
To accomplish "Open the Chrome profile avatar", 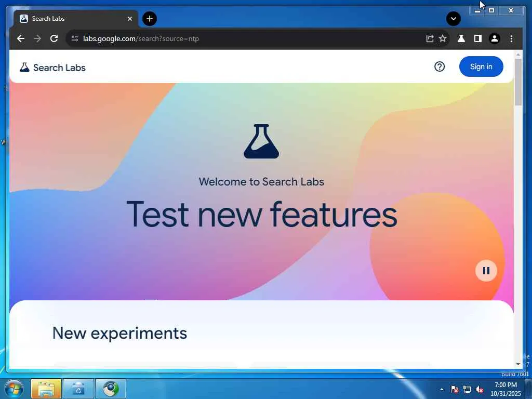I will tap(495, 38).
